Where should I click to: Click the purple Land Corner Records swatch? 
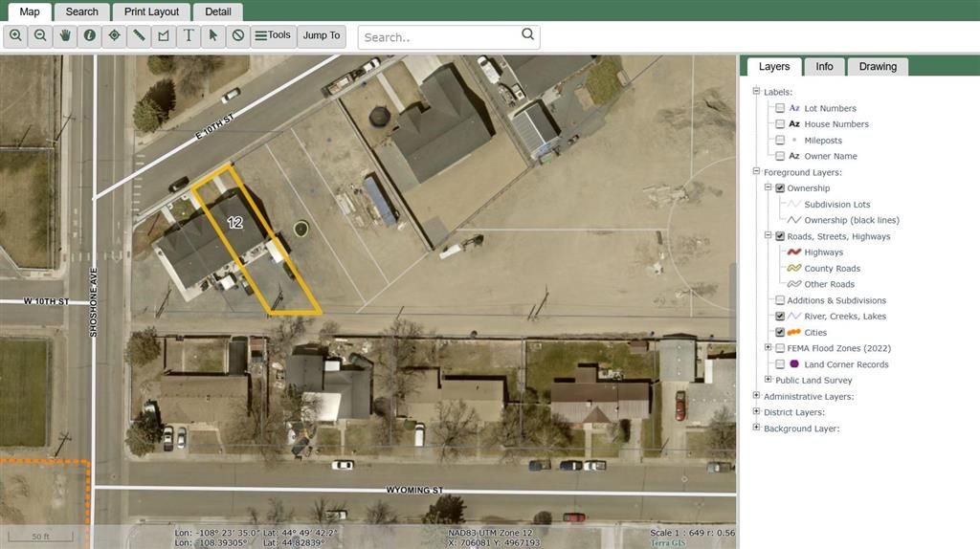794,364
